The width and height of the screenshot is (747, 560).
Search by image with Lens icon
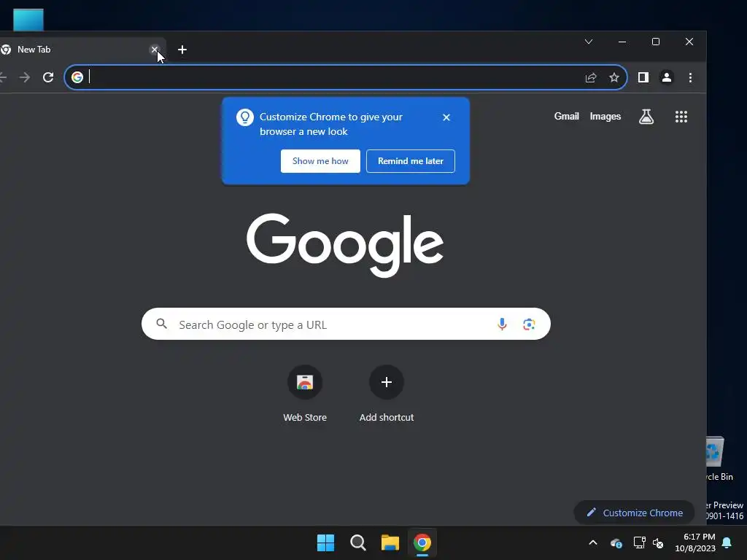pyautogui.click(x=529, y=324)
